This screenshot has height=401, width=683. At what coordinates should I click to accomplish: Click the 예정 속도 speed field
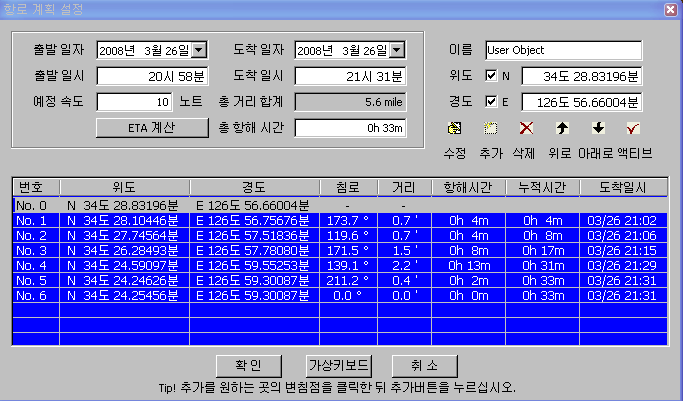[134, 102]
